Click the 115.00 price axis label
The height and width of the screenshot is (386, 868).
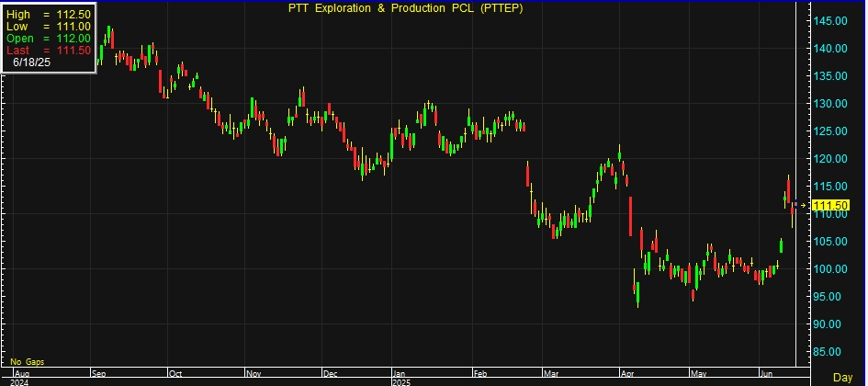tap(830, 186)
